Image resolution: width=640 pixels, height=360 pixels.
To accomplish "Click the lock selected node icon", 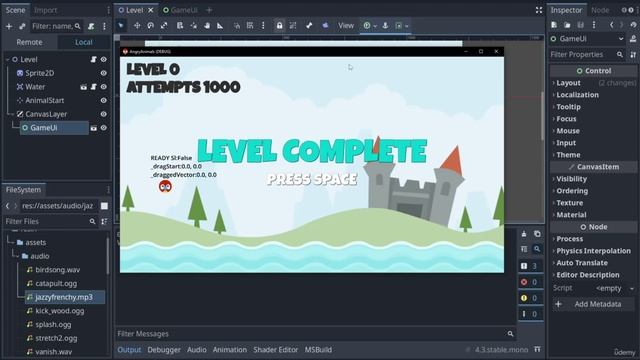I will click(279, 26).
